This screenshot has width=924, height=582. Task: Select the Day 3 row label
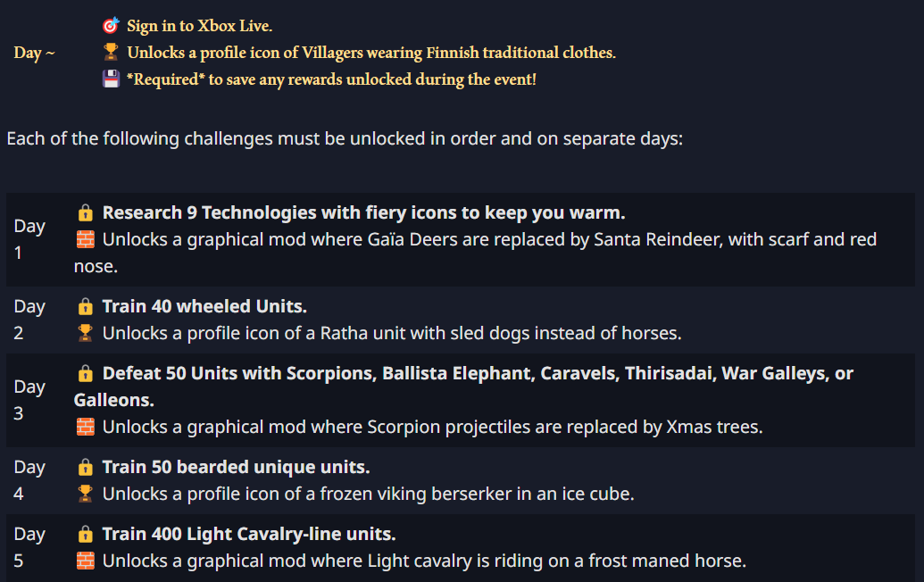(29, 400)
